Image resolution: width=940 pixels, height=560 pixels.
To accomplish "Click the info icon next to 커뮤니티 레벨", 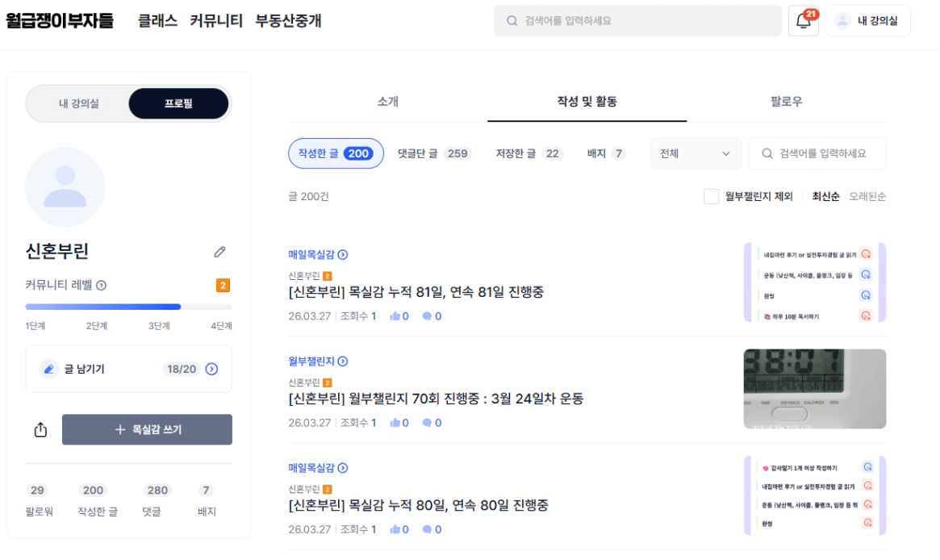I will point(102,286).
